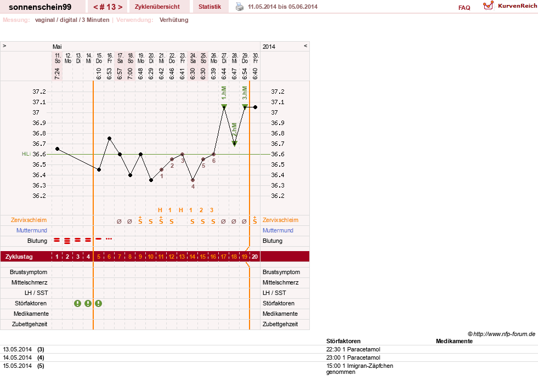Click the Medikamente column heading below chart

pyautogui.click(x=454, y=341)
